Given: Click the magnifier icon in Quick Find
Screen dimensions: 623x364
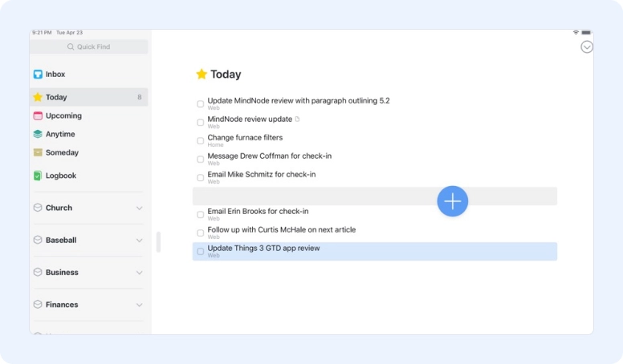Looking at the screenshot, I should [x=71, y=47].
